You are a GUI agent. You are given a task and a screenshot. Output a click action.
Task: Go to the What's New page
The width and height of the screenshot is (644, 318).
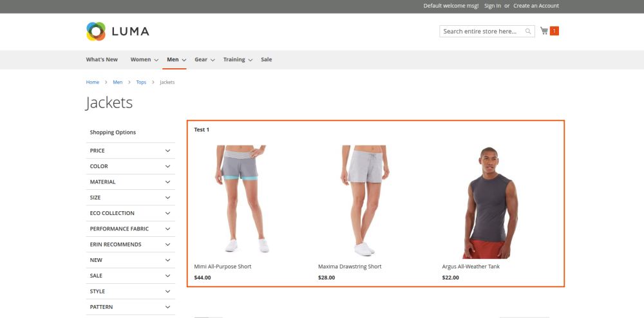tap(102, 60)
